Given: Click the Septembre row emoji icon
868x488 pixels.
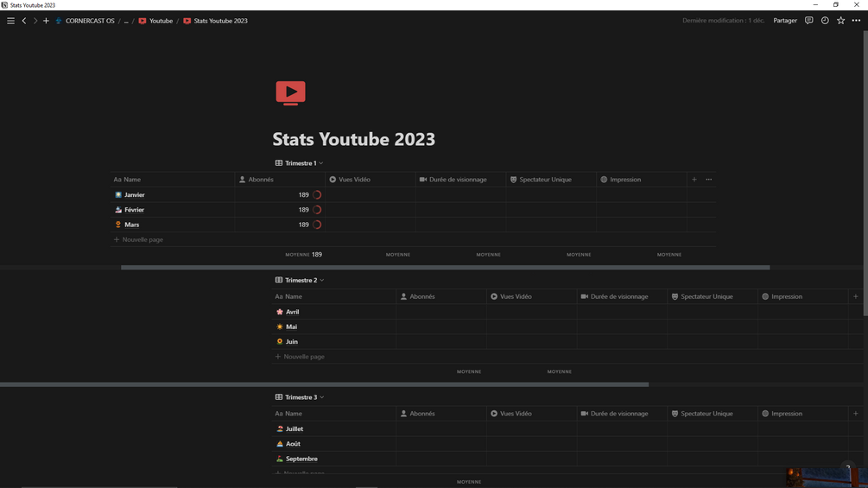Looking at the screenshot, I should [280, 459].
